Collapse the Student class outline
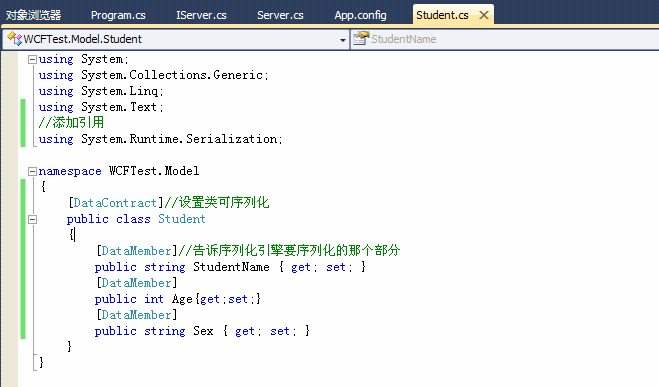 pos(32,219)
